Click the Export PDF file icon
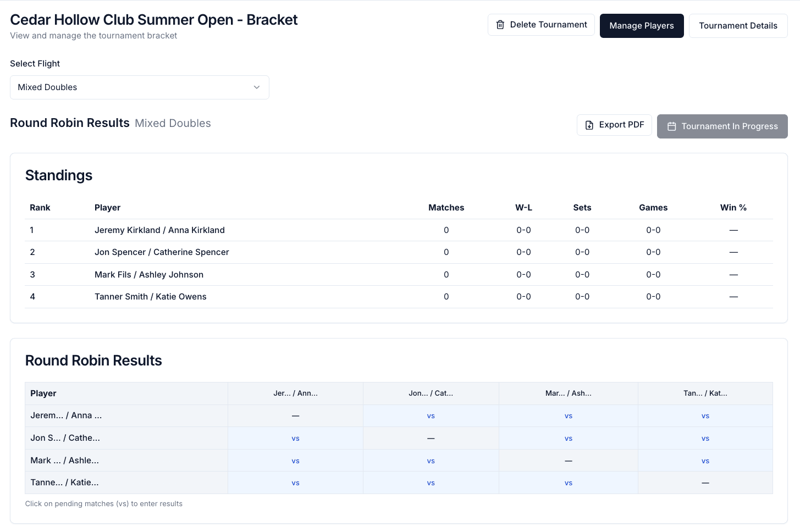 [x=589, y=125]
